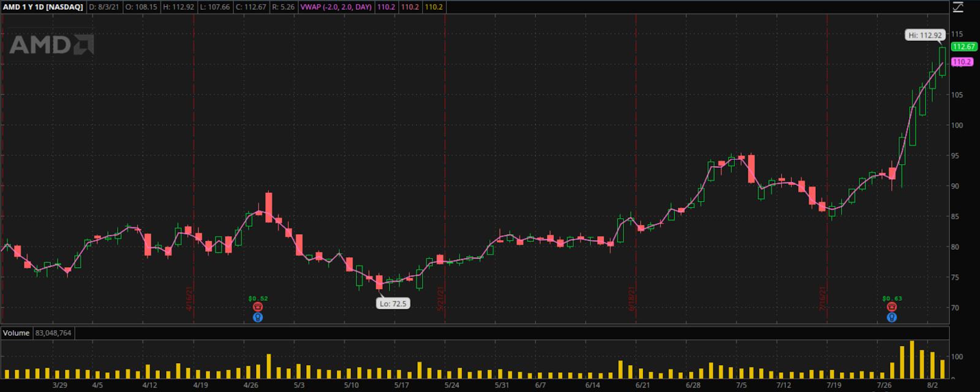The image size is (980, 392).
Task: Click the Volume study label
Action: [x=16, y=333]
